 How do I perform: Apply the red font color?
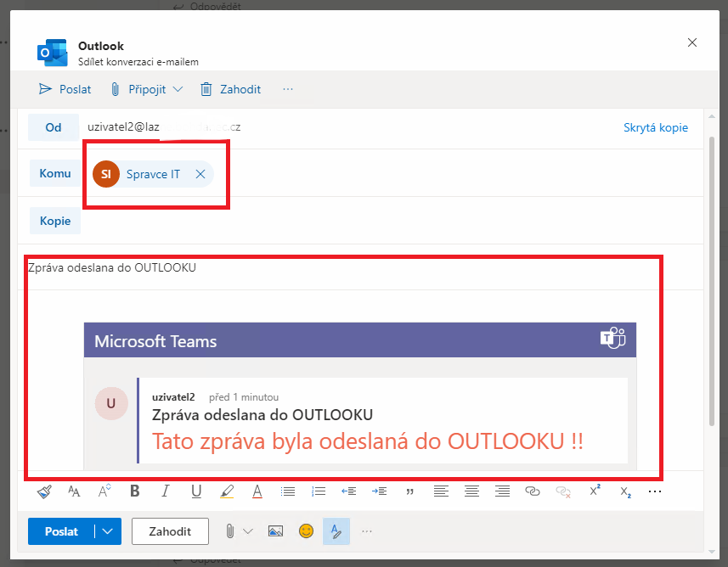tap(257, 491)
